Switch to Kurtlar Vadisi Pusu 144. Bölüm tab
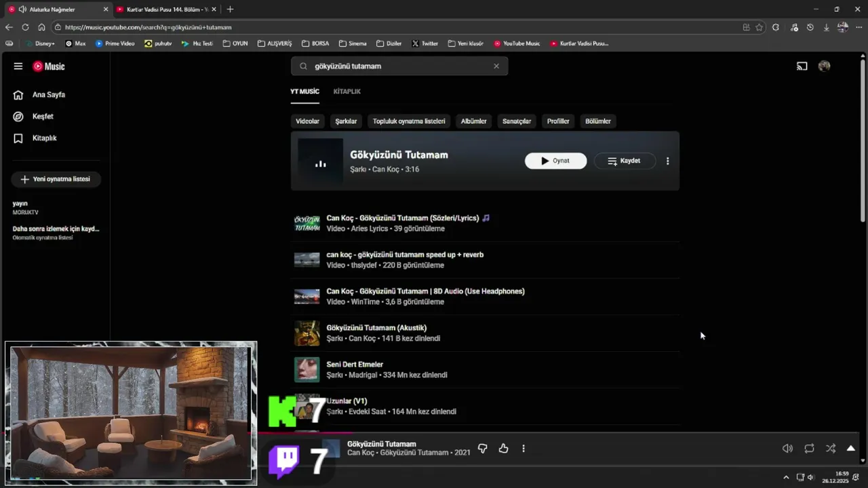 pos(167,9)
